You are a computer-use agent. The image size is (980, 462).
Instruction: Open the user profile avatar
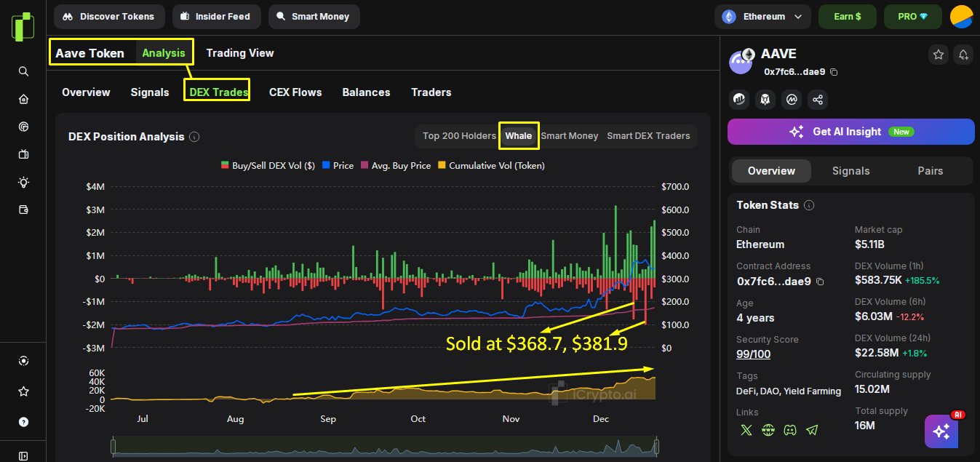tap(961, 16)
